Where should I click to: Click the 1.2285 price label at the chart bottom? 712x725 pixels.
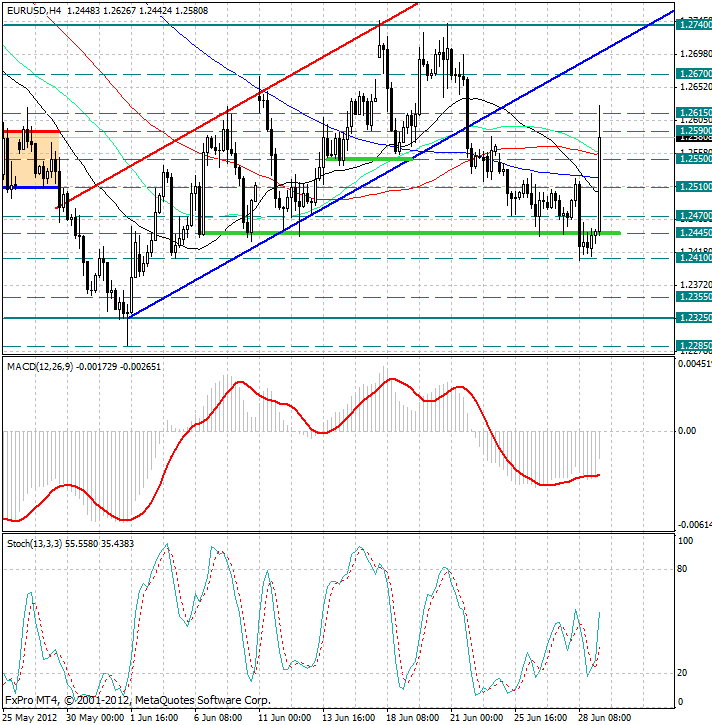(693, 346)
